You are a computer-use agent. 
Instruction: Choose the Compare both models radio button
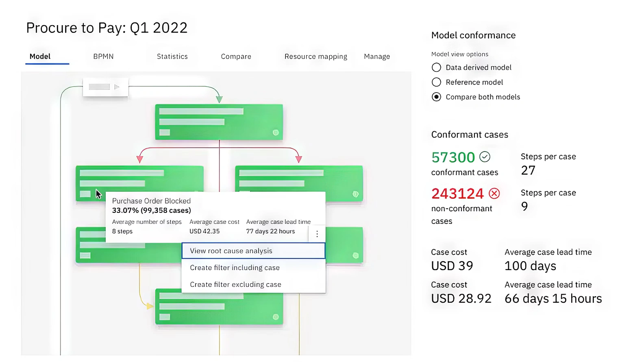point(436,97)
